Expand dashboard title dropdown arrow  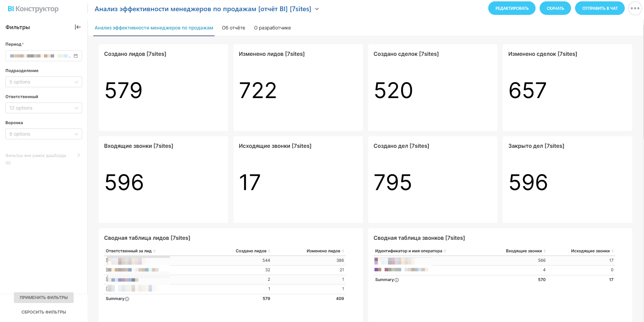[317, 9]
